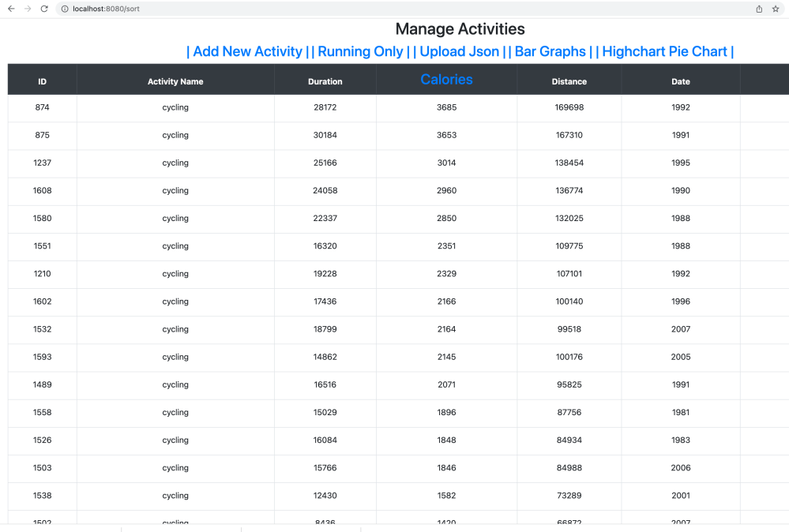This screenshot has width=789, height=532.
Task: Sort by the Calories column header
Action: 446,80
